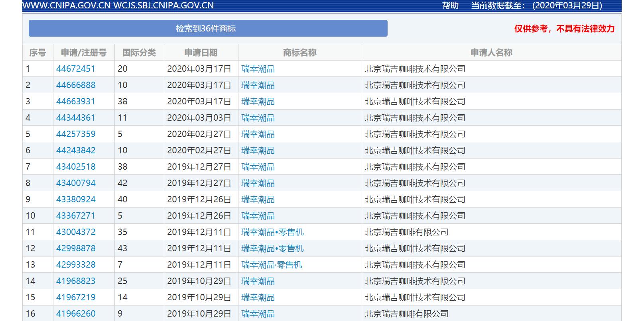Click application number 41966260
This screenshot has width=644, height=321.
point(76,314)
